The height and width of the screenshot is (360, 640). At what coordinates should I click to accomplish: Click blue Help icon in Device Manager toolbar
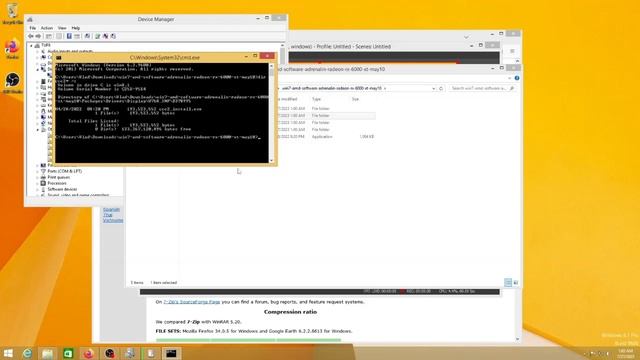(69, 36)
